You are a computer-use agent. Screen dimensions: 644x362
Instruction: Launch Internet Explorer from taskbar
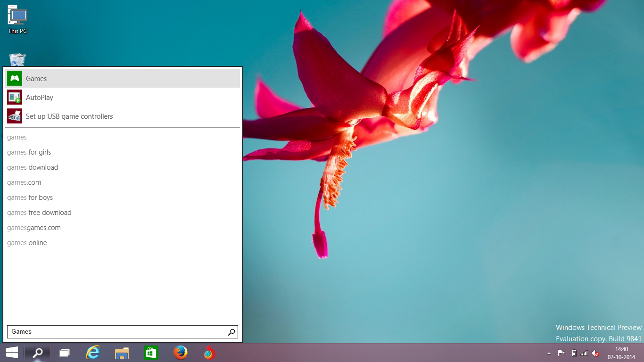coord(93,353)
